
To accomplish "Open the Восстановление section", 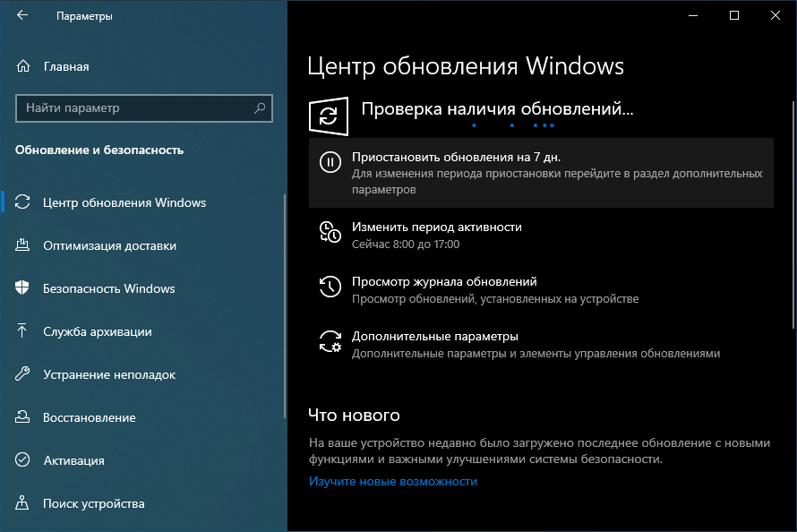I will click(x=90, y=417).
